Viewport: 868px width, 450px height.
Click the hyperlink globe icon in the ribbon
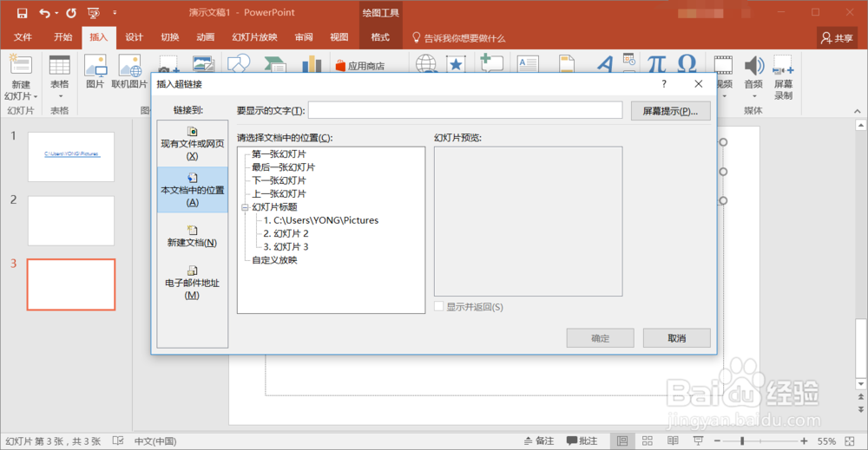[x=425, y=63]
